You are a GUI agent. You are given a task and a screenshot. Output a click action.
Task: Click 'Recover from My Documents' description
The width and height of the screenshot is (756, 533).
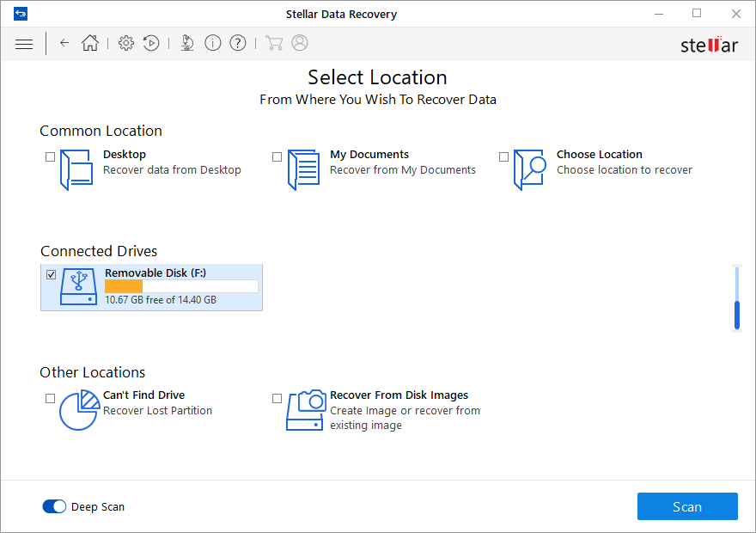(403, 170)
